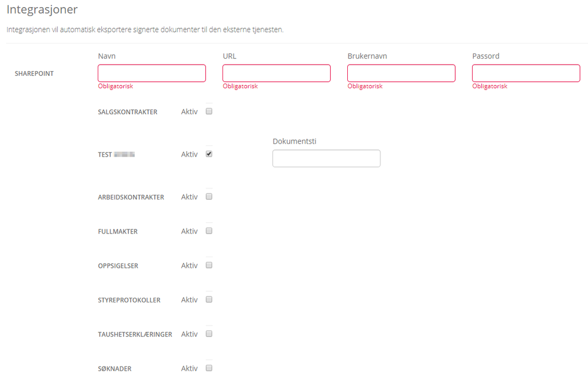Tick the Fullmakter Aktiv checkbox
The height and width of the screenshot is (386, 588).
(209, 231)
